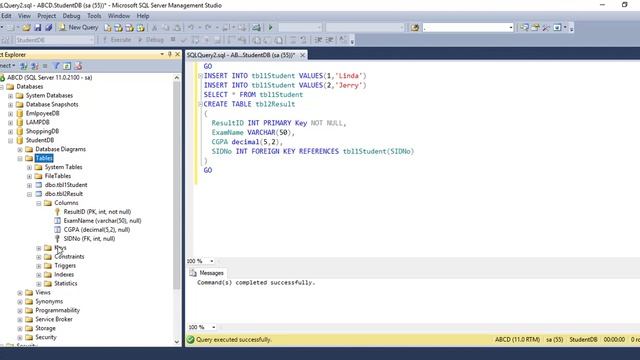Expand the dbo.tbl1Student table

[x=29, y=186]
